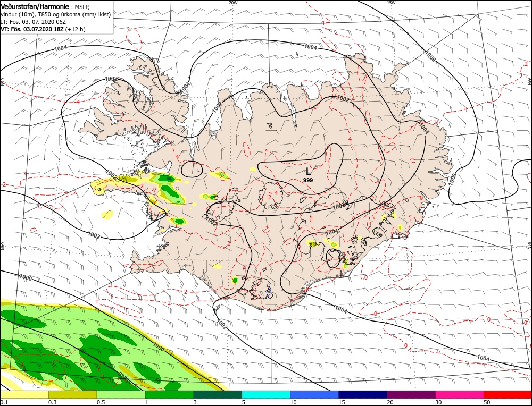Click the blue 10 mm legend swatch
532x406 pixels.
point(314,394)
